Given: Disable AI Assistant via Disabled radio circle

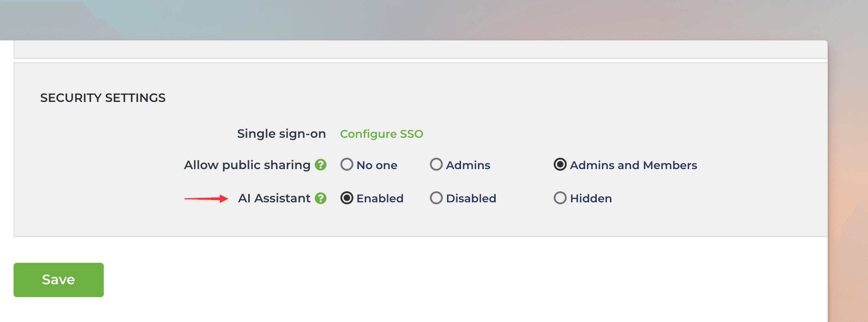Looking at the screenshot, I should [436, 198].
